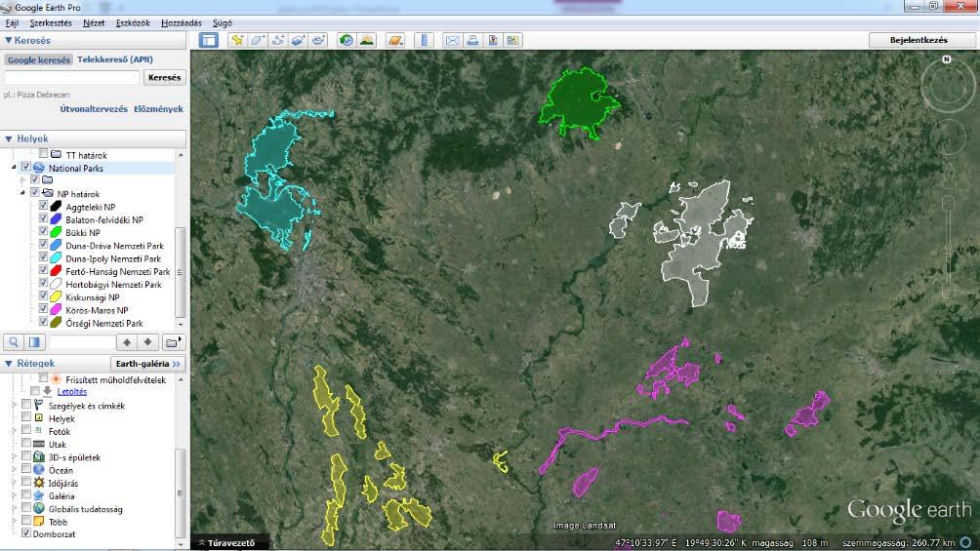The image size is (980, 551).
Task: Click the email envelope icon
Action: pos(452,40)
